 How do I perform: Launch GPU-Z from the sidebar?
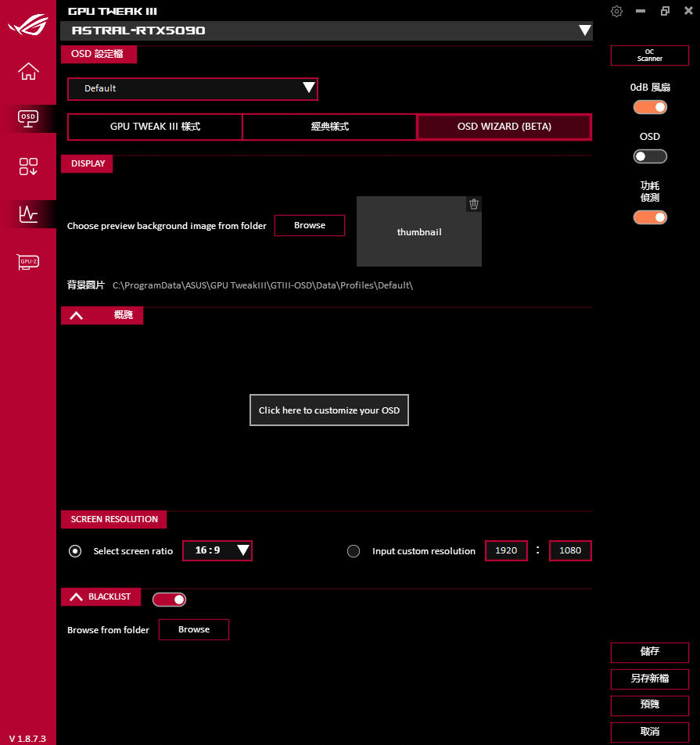[x=28, y=262]
